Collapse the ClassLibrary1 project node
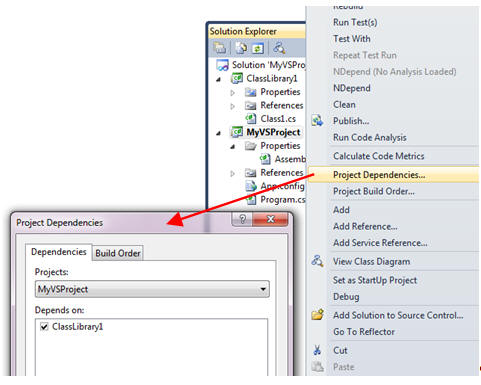 coord(219,79)
